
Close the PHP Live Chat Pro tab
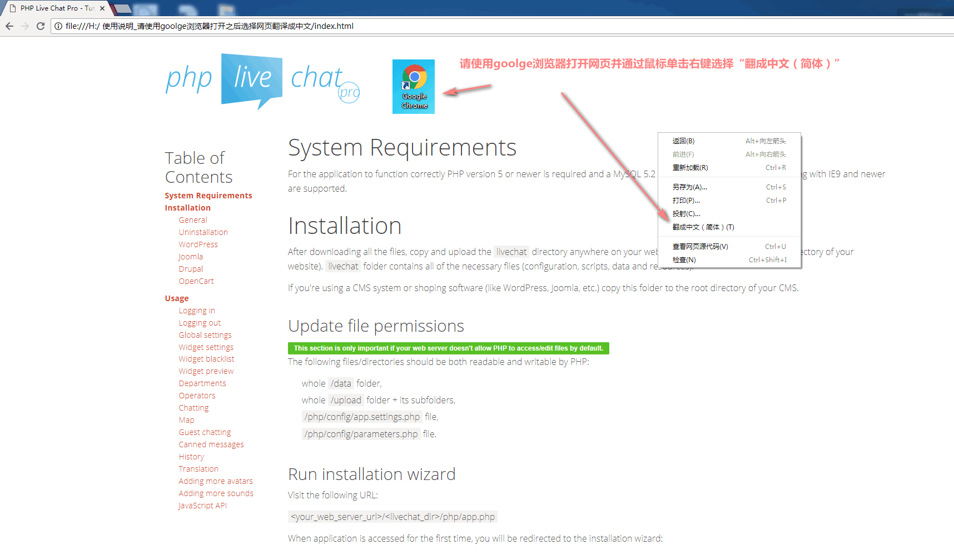click(x=102, y=8)
